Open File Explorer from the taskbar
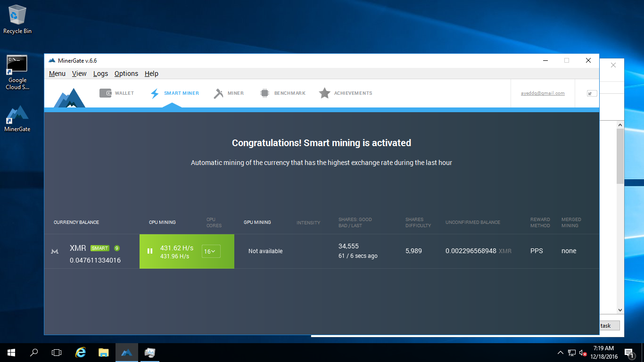 (x=104, y=352)
